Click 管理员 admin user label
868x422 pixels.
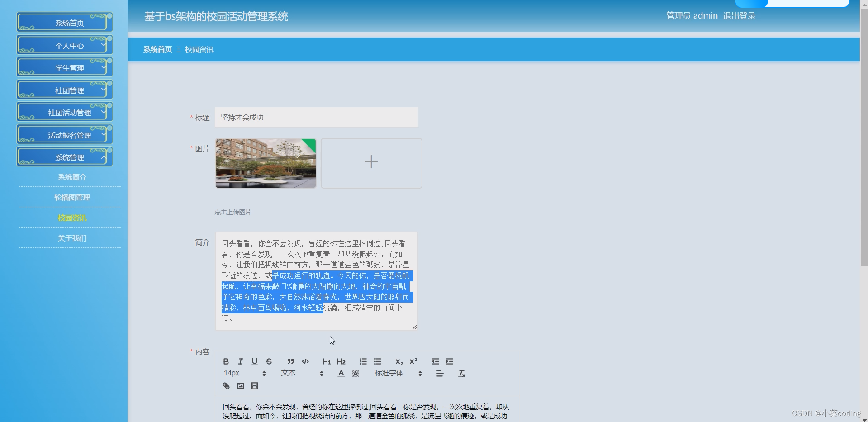coord(692,16)
